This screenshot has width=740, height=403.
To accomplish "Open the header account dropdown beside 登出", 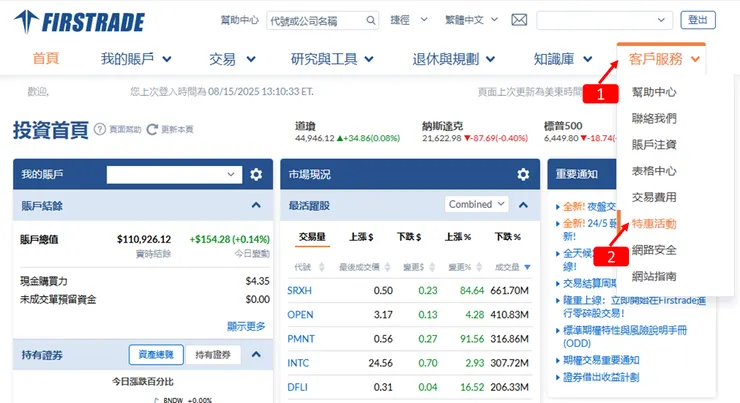I will pos(605,20).
